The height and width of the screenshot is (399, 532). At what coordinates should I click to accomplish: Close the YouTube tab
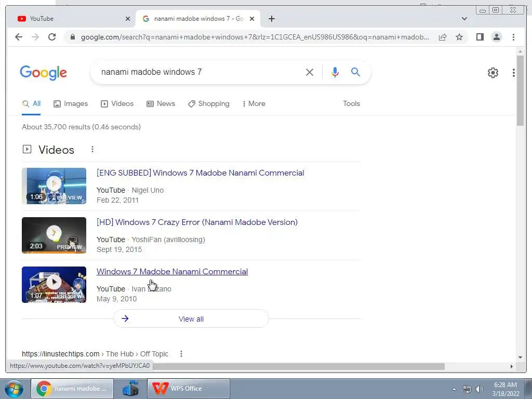coord(128,19)
